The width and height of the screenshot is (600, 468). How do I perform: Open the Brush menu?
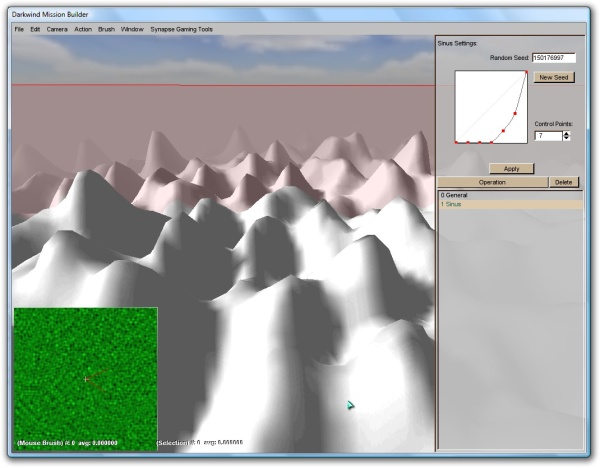[x=106, y=29]
